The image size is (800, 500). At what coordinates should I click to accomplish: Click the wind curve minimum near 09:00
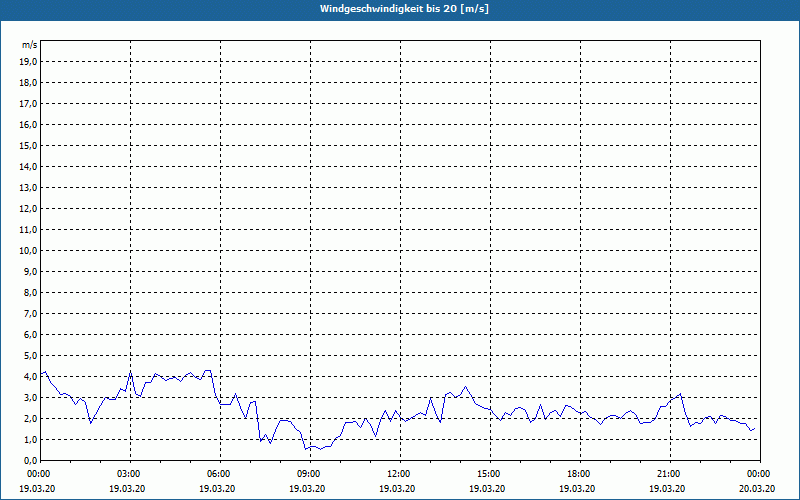coord(306,449)
